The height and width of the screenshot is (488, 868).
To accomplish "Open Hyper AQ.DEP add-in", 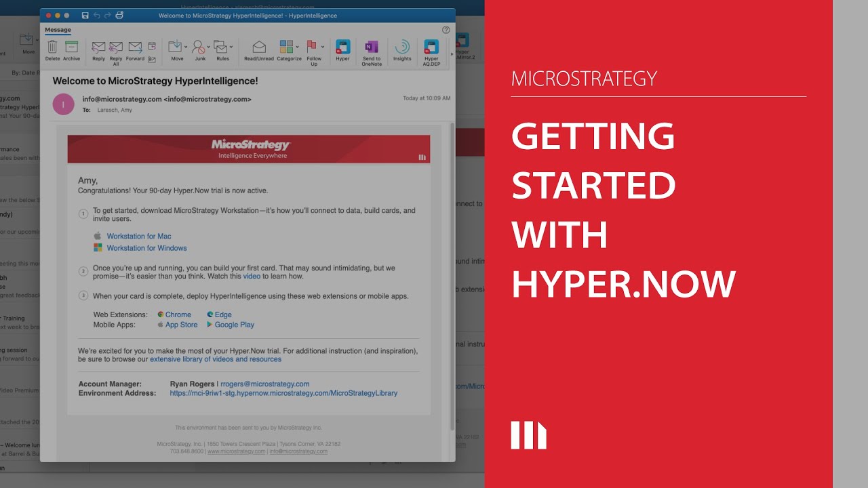I will (x=431, y=47).
